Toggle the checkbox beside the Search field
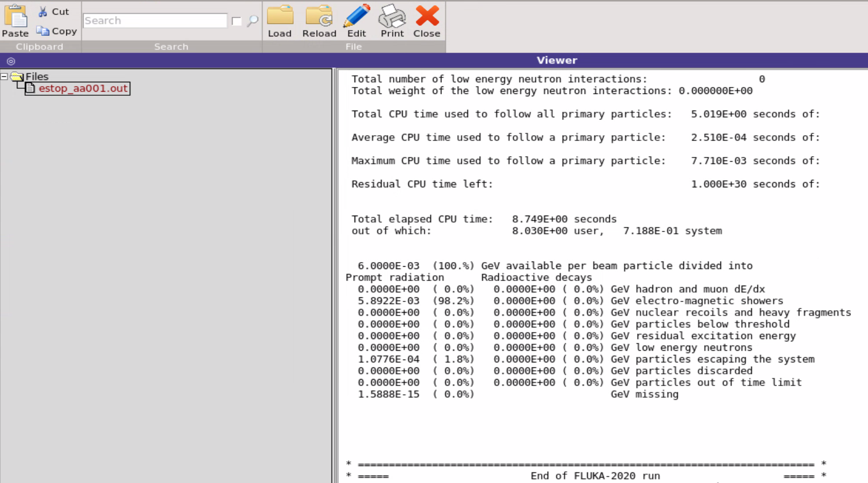 click(x=236, y=21)
